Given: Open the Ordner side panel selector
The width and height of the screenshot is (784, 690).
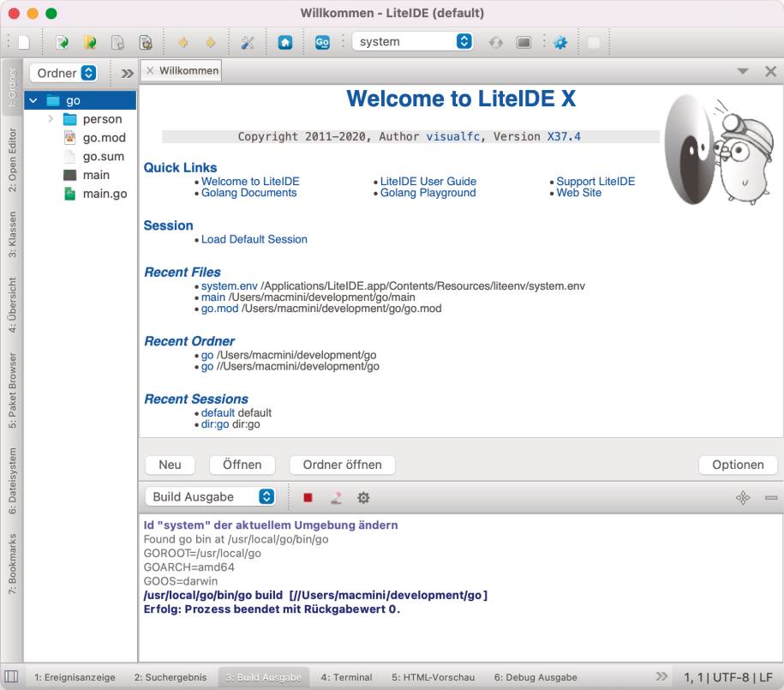Looking at the screenshot, I should tap(63, 73).
